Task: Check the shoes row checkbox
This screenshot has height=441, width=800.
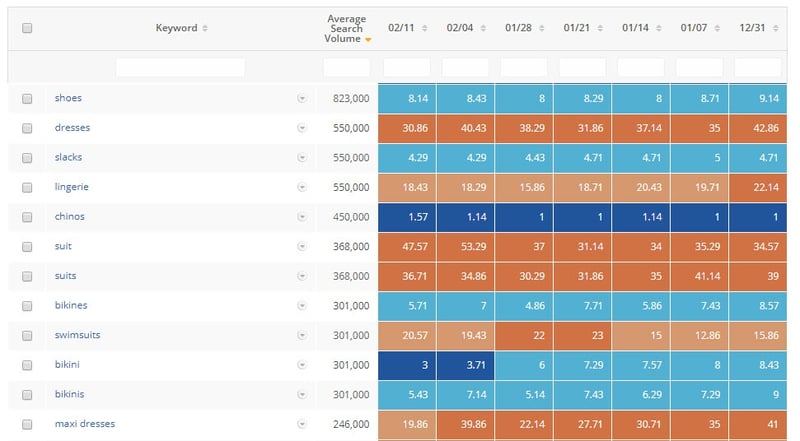Action: [27, 99]
